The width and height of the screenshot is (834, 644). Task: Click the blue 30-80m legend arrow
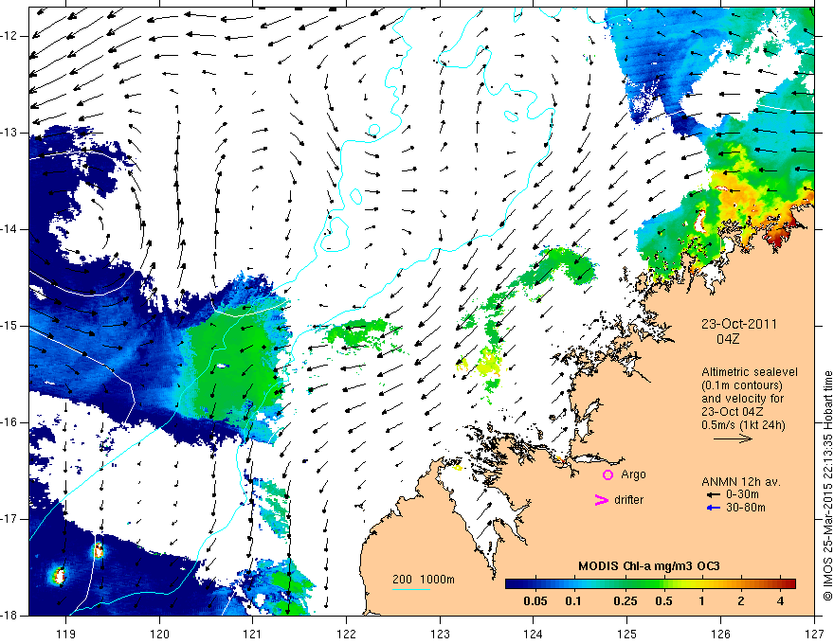pyautogui.click(x=714, y=508)
